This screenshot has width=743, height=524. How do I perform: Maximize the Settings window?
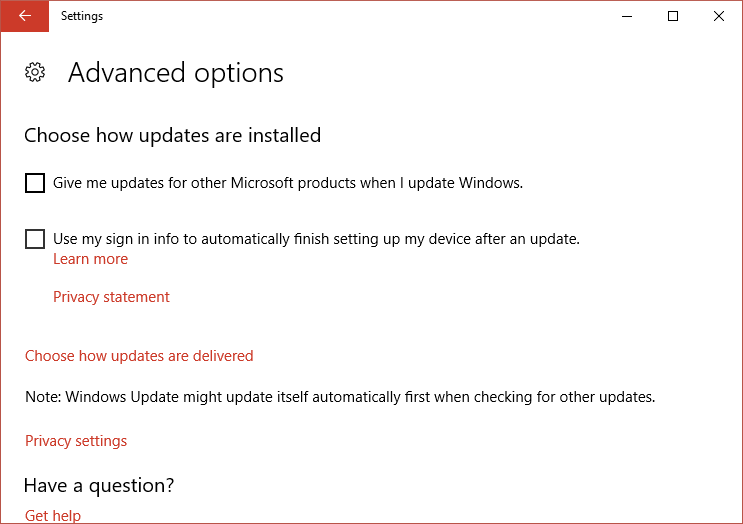pyautogui.click(x=673, y=16)
